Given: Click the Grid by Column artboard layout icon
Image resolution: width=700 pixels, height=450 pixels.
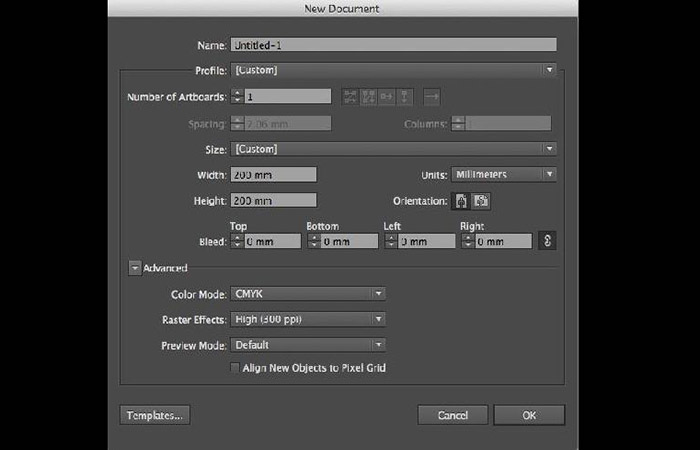Looking at the screenshot, I should tap(368, 97).
